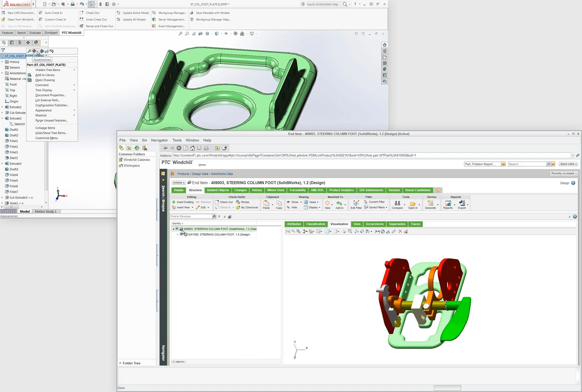Click the Stop button in the browser toolbar
The image size is (582, 392).
(x=179, y=148)
